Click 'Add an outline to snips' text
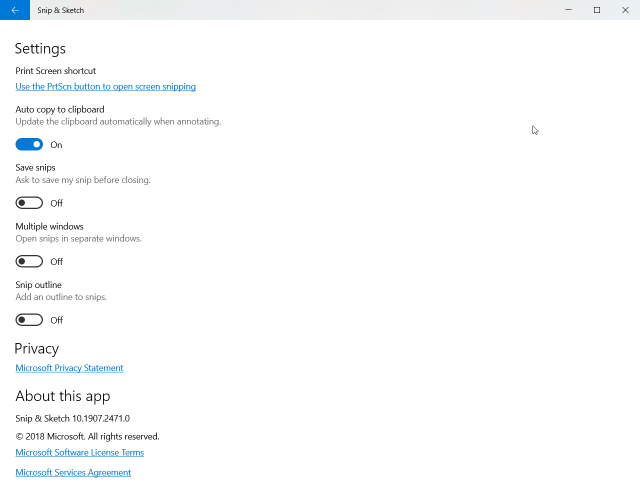Image resolution: width=640 pixels, height=500 pixels. click(61, 297)
